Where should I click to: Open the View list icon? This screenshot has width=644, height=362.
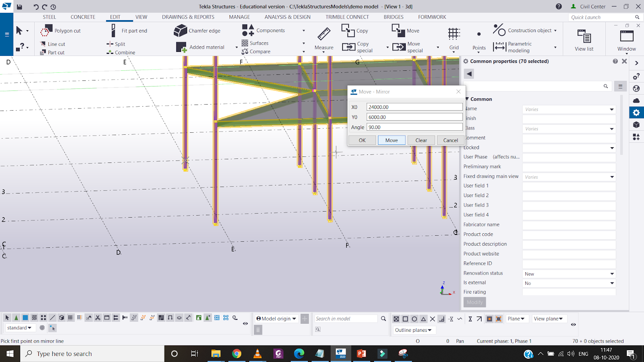coord(584,36)
